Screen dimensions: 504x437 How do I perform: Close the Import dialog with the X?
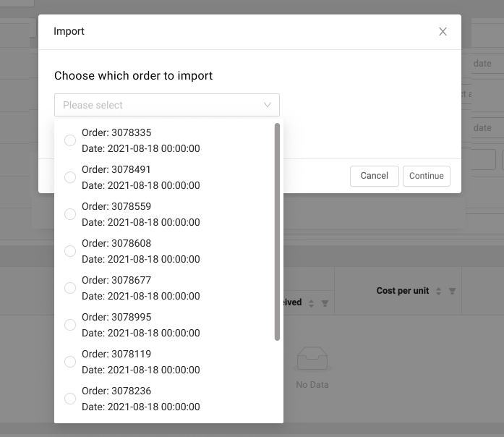[x=443, y=32]
